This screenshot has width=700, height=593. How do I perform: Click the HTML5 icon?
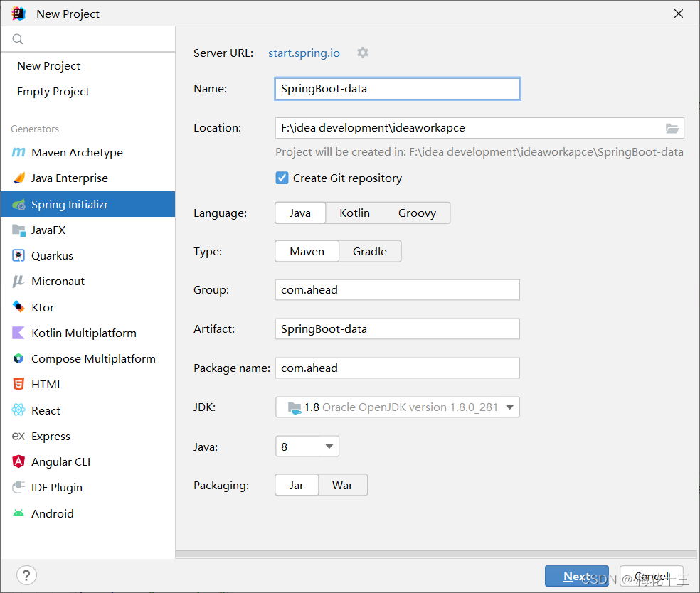pos(18,384)
